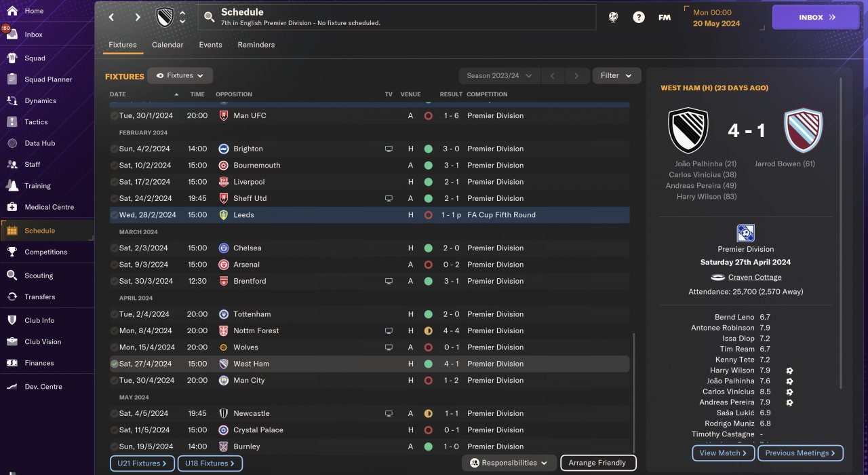868x475 pixels.
Task: Toggle the checkmark on West Ham fixture
Action: [x=114, y=364]
